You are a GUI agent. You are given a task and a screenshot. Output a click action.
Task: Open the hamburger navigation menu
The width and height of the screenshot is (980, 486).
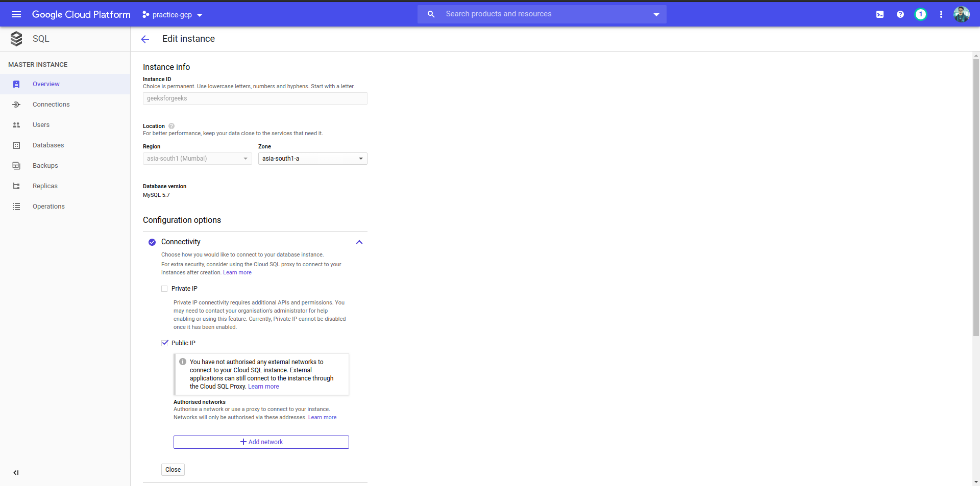[16, 14]
